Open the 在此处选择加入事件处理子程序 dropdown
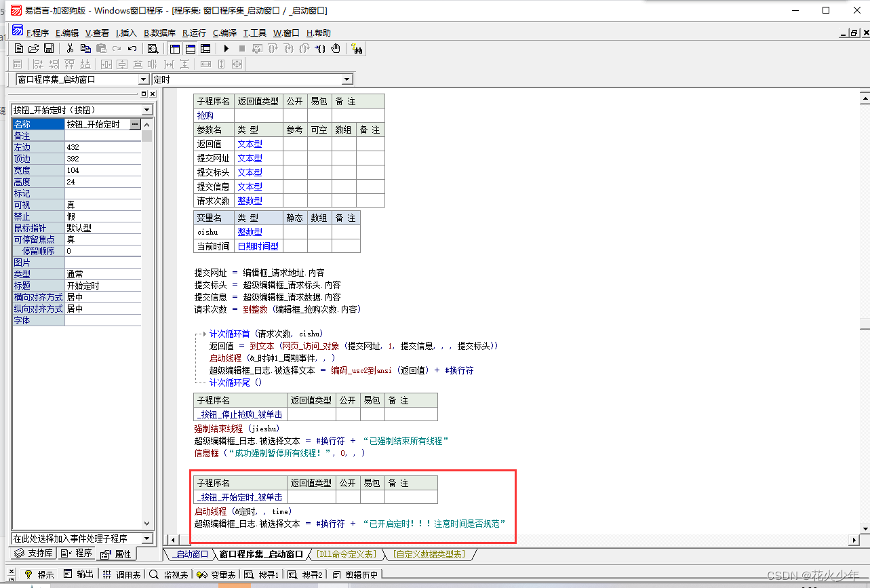Image resolution: width=870 pixels, height=588 pixels. point(147,538)
